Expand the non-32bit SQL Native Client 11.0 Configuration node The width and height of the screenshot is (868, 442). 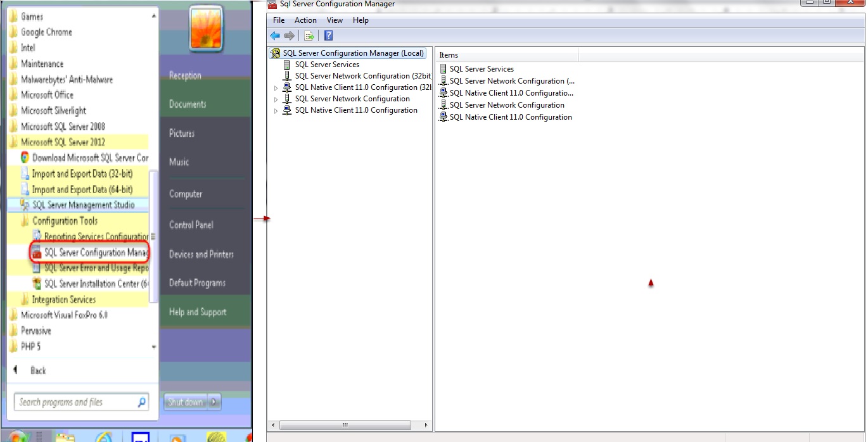(276, 111)
